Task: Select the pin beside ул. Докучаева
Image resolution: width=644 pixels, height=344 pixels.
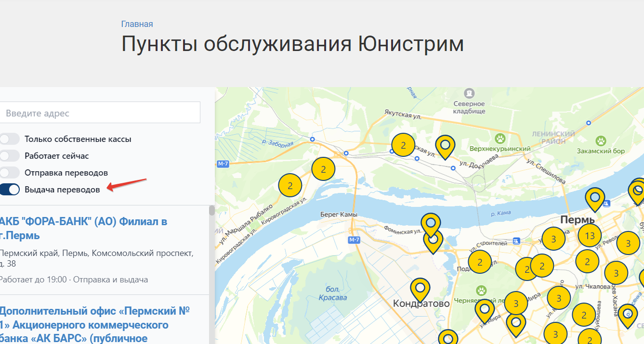Action: point(445,147)
